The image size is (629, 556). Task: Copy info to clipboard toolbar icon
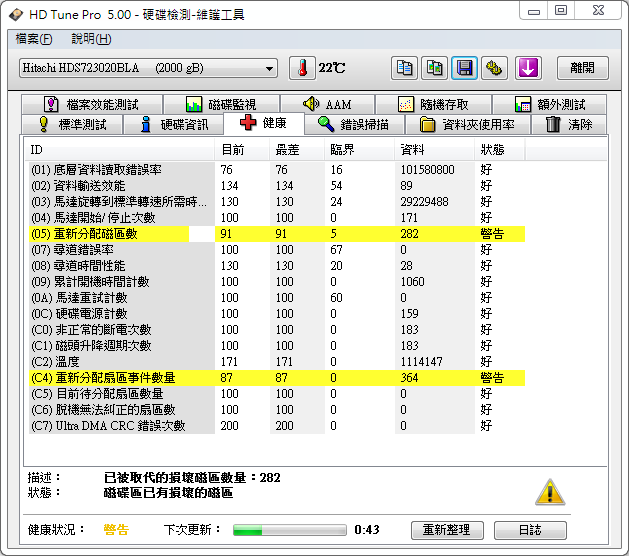click(404, 68)
